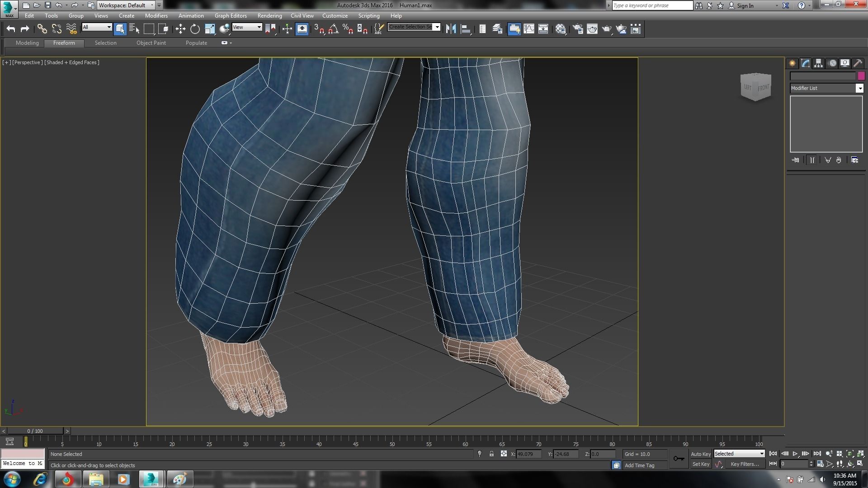The image size is (868, 488).
Task: Open Select by Name dialog icon
Action: [x=134, y=29]
